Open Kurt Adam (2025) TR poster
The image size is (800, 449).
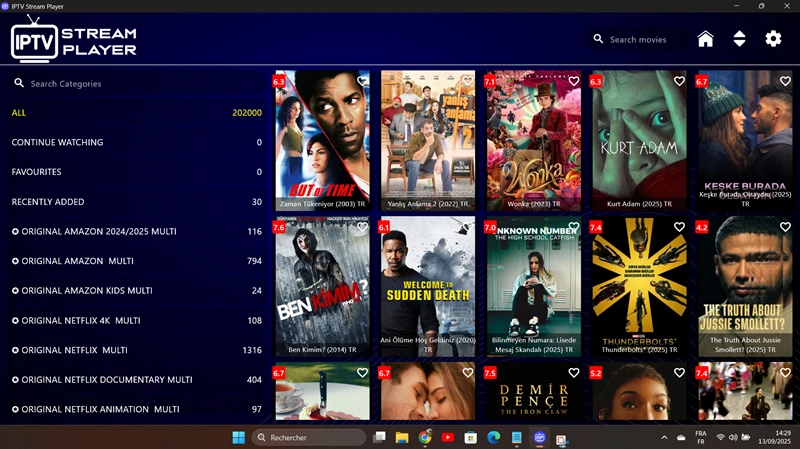[x=639, y=140]
